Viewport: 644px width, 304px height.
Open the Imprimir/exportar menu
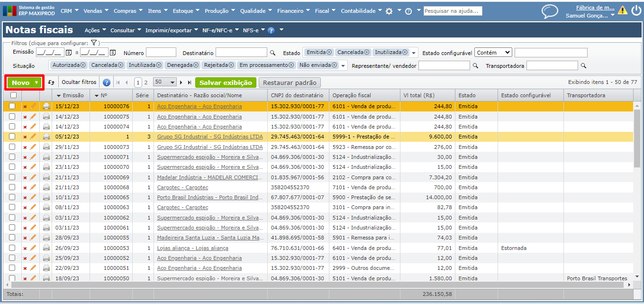[x=172, y=30]
